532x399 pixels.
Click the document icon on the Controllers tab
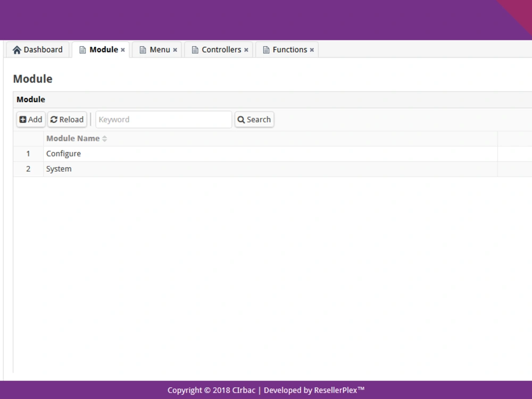pyautogui.click(x=195, y=49)
